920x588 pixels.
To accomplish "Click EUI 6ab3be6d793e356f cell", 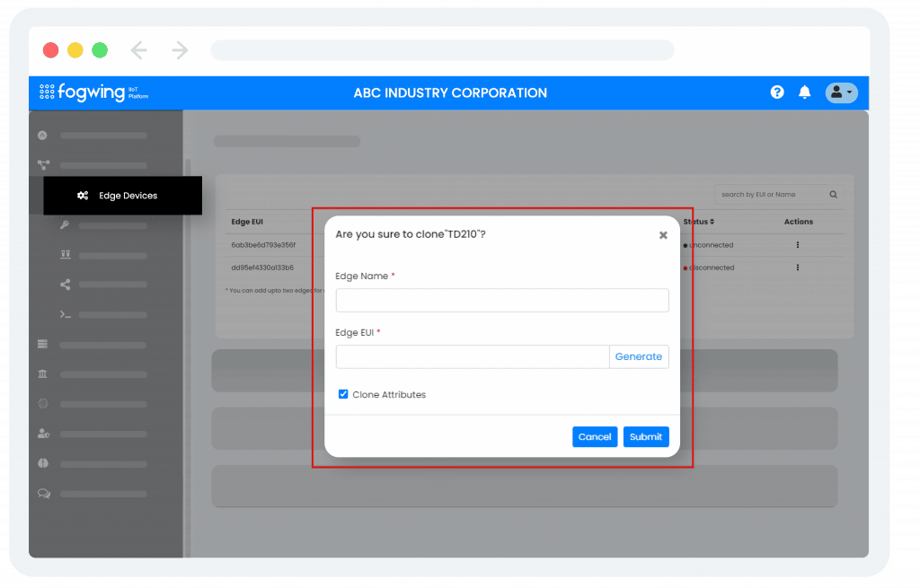I will coord(263,245).
